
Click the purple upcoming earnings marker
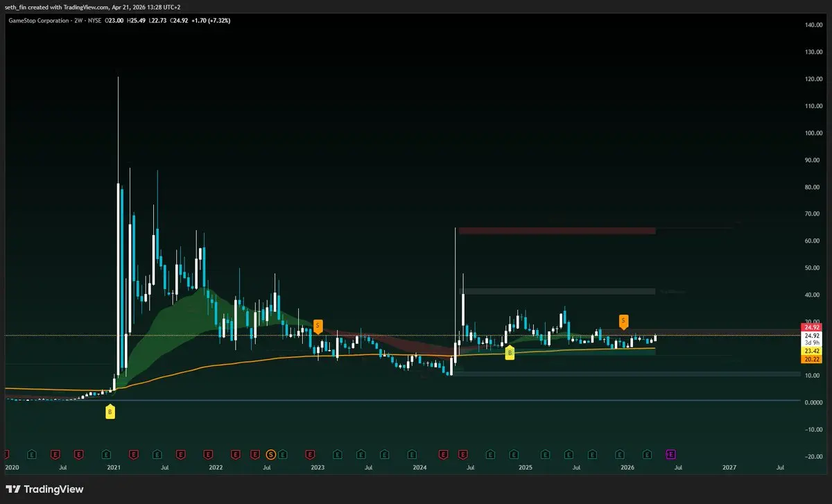[x=670, y=454]
